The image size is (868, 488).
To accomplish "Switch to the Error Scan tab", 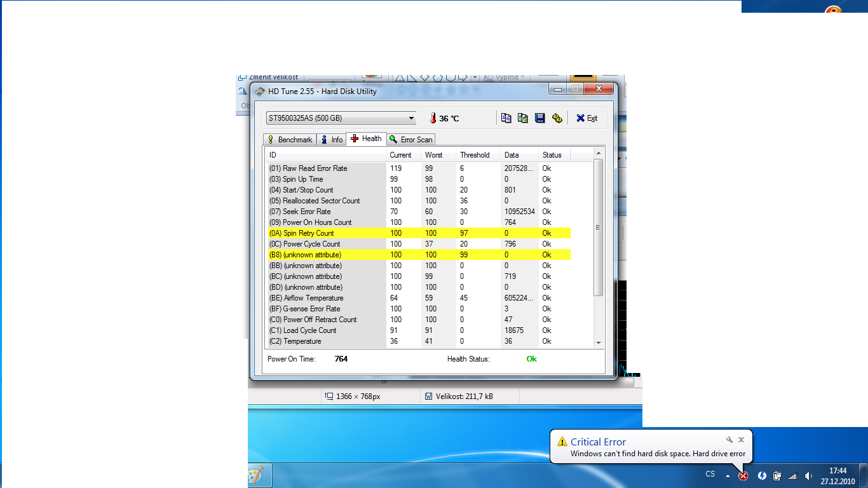I will coord(410,139).
